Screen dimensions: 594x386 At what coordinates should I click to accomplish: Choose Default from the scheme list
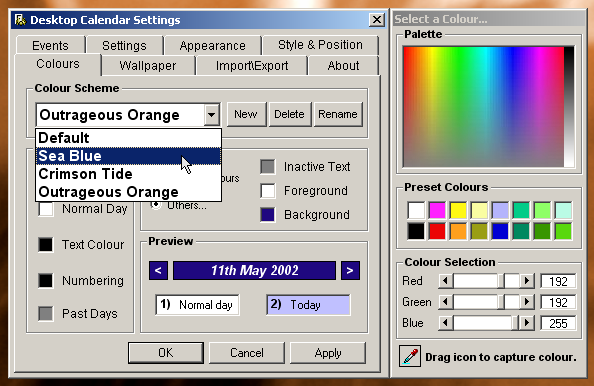click(128, 138)
